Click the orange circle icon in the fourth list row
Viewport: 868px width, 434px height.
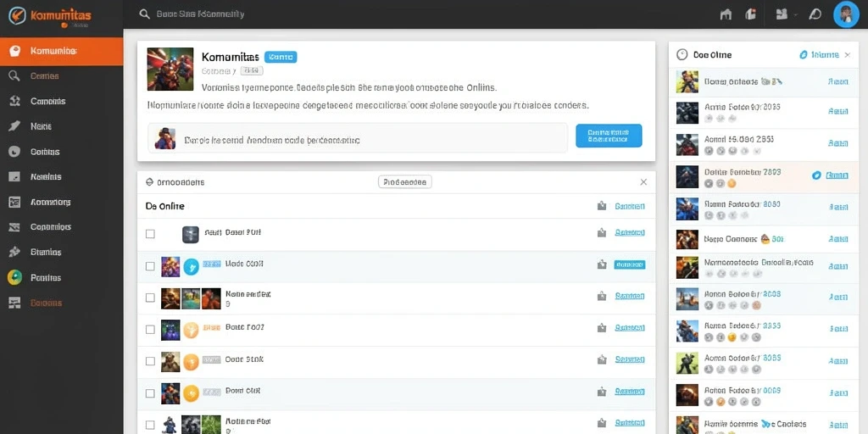(x=191, y=330)
